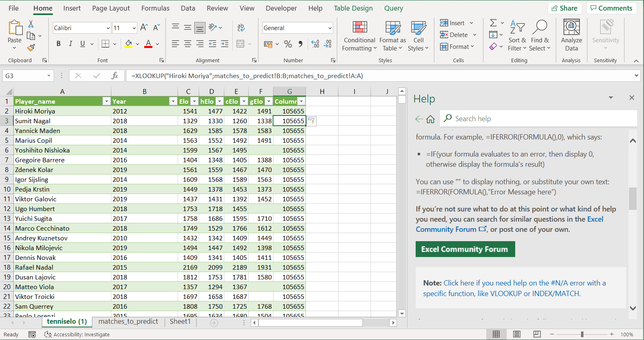Click the Merge & Center icon
Image resolution: width=644 pixels, height=340 pixels.
(241, 44)
